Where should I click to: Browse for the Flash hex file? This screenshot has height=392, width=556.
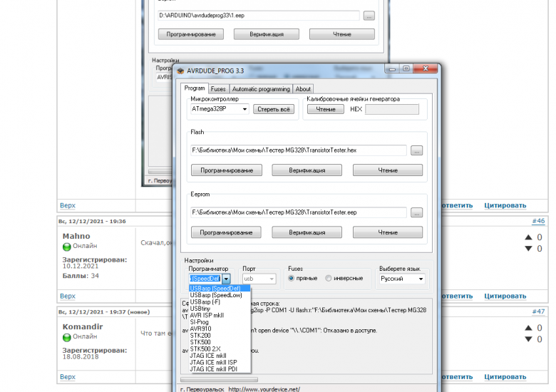417,150
